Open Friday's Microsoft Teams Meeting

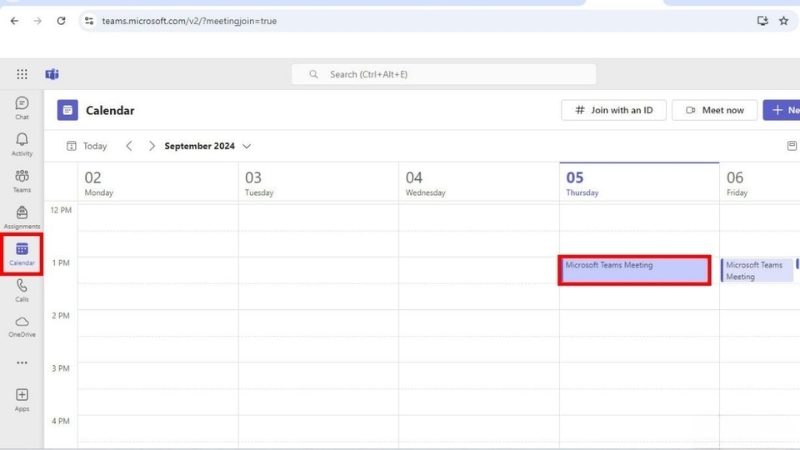(x=757, y=270)
